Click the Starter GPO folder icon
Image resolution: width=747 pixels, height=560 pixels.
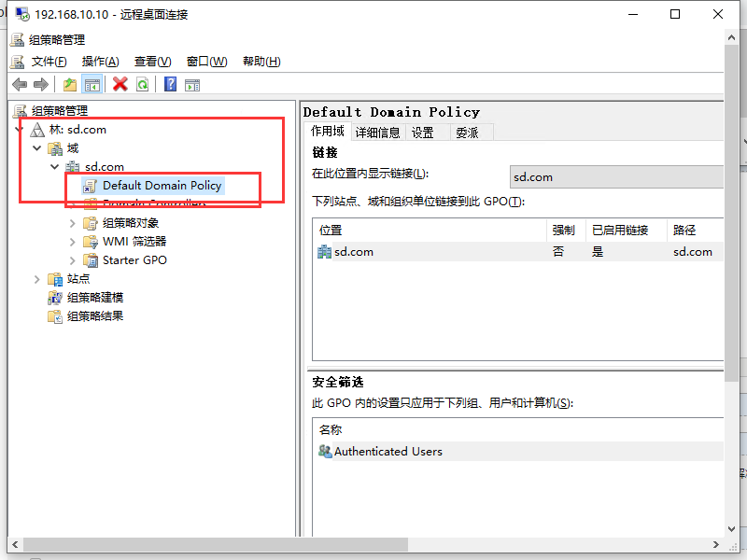90,260
